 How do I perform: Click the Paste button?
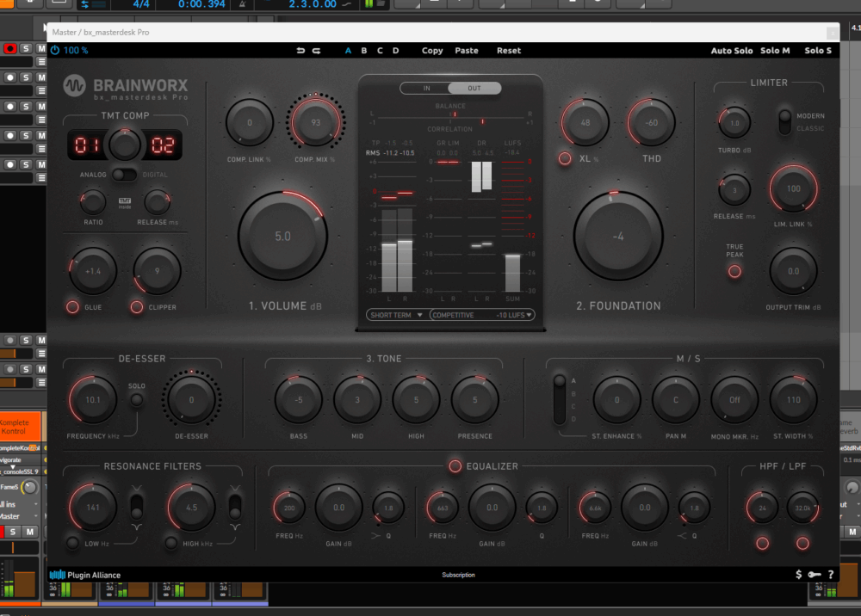point(466,51)
